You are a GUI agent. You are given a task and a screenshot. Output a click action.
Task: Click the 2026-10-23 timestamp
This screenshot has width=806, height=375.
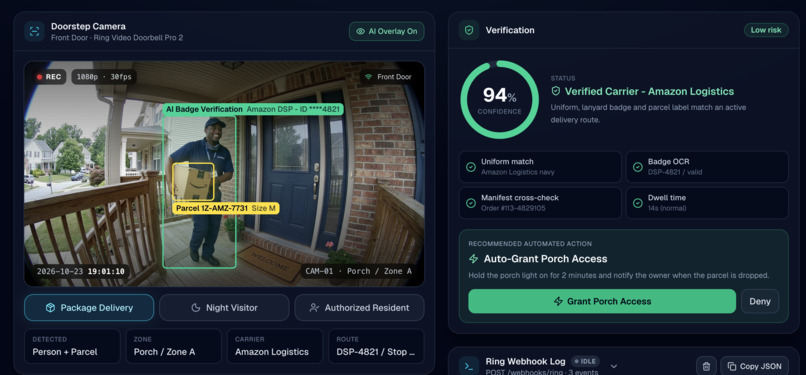pos(80,271)
